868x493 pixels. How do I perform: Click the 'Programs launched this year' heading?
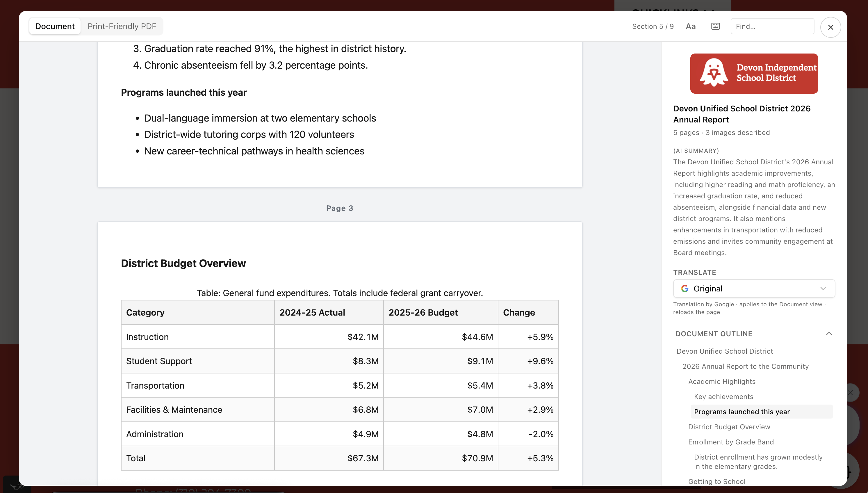(183, 92)
